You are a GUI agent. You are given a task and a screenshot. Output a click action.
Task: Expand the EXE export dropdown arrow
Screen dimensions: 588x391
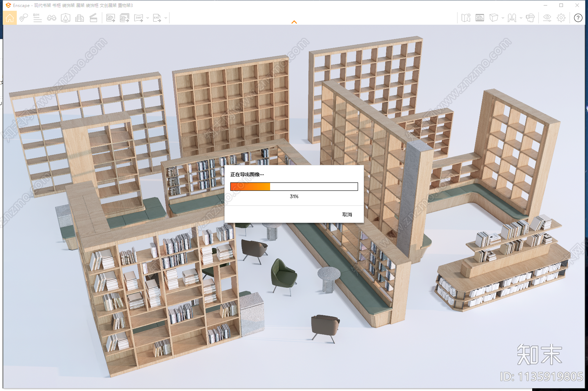pyautogui.click(x=166, y=18)
